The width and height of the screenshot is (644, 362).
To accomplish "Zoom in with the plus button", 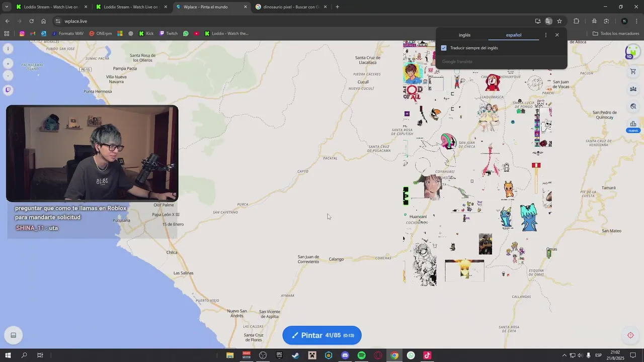I will click(x=8, y=64).
